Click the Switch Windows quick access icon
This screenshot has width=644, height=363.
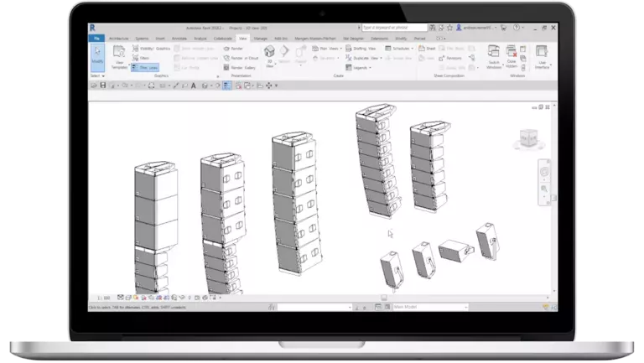click(247, 85)
